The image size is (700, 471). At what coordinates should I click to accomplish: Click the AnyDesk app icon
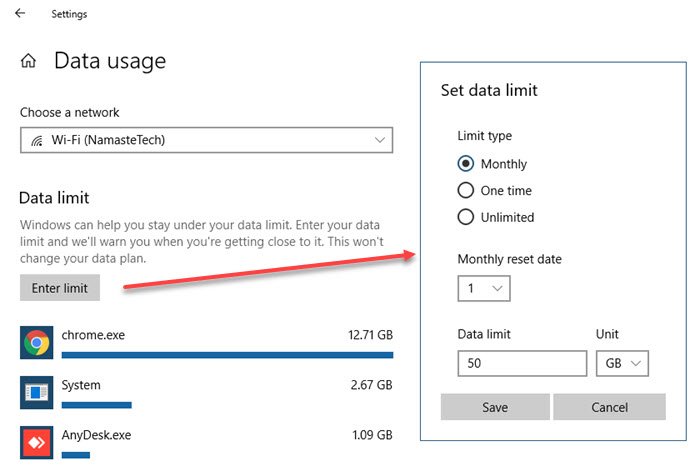[37, 442]
